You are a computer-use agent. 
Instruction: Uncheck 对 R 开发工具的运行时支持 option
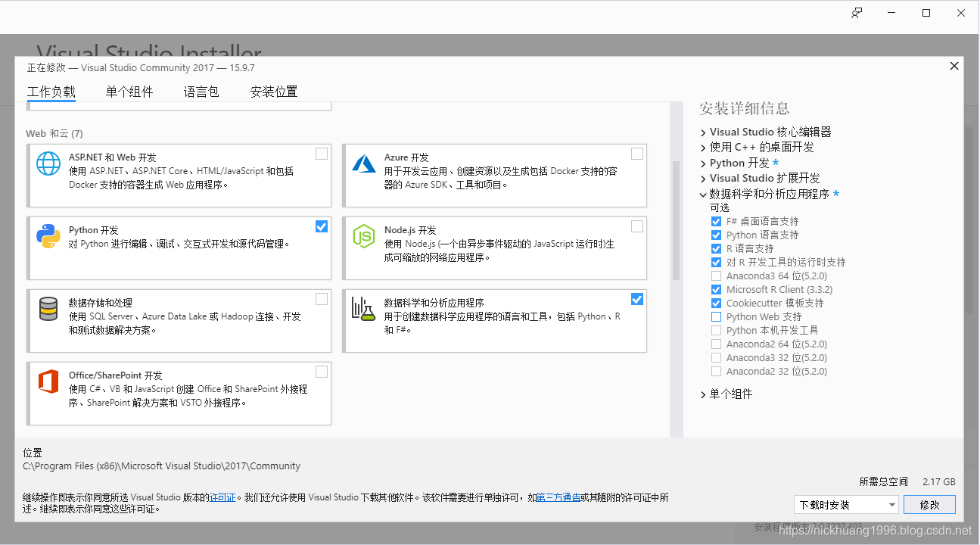(x=716, y=263)
